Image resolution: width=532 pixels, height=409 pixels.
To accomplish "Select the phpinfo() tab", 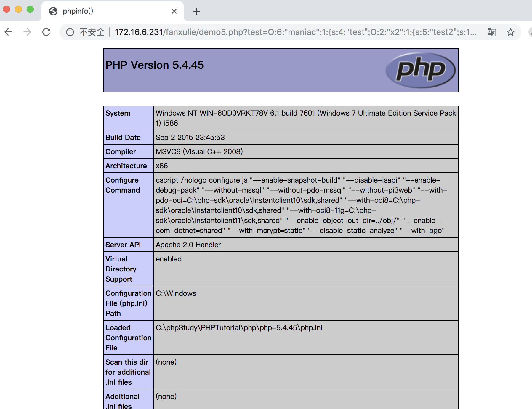I will [113, 11].
